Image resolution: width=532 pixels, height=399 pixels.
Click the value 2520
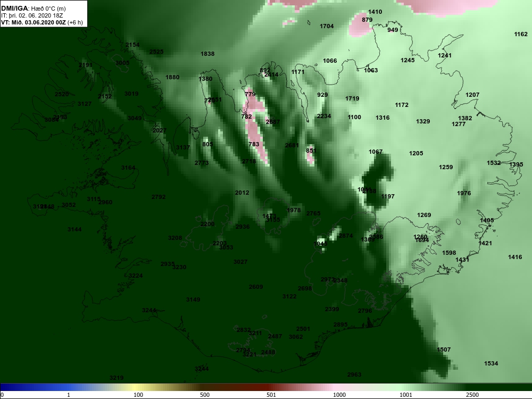[x=62, y=94]
